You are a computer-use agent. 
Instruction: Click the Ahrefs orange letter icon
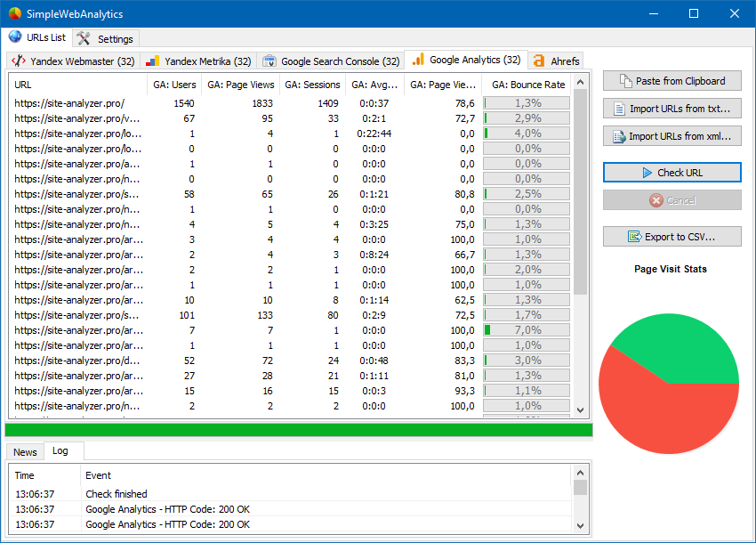pos(539,61)
